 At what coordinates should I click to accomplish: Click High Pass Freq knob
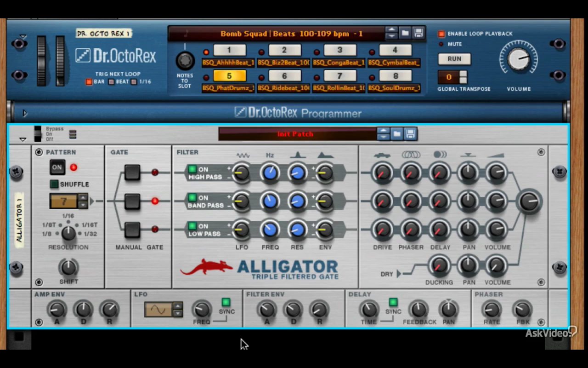point(270,173)
